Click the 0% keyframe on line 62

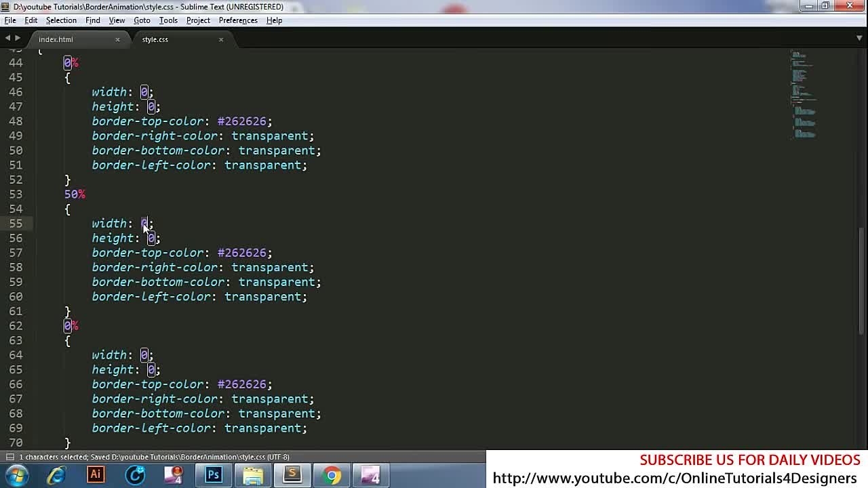pos(71,326)
